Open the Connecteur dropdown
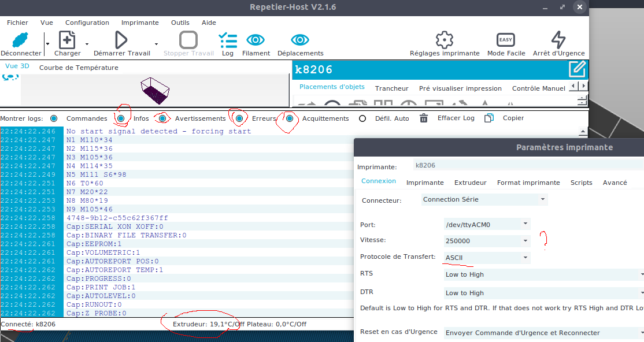The width and height of the screenshot is (644, 342). 484,199
